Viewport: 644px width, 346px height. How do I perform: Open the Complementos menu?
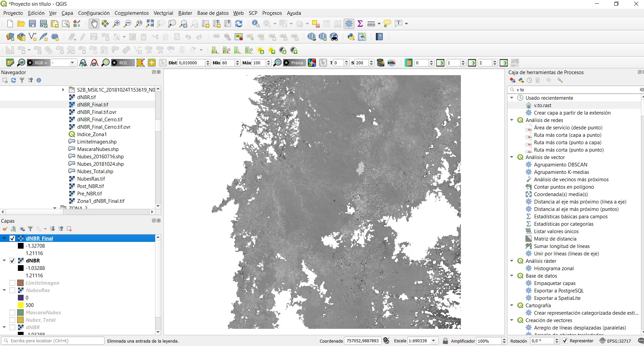[131, 13]
